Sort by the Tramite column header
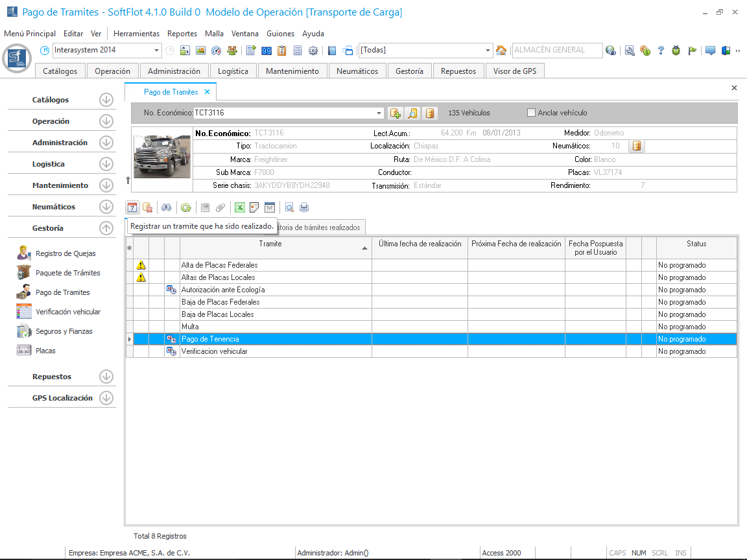This screenshot has height=560, width=747. click(x=270, y=244)
